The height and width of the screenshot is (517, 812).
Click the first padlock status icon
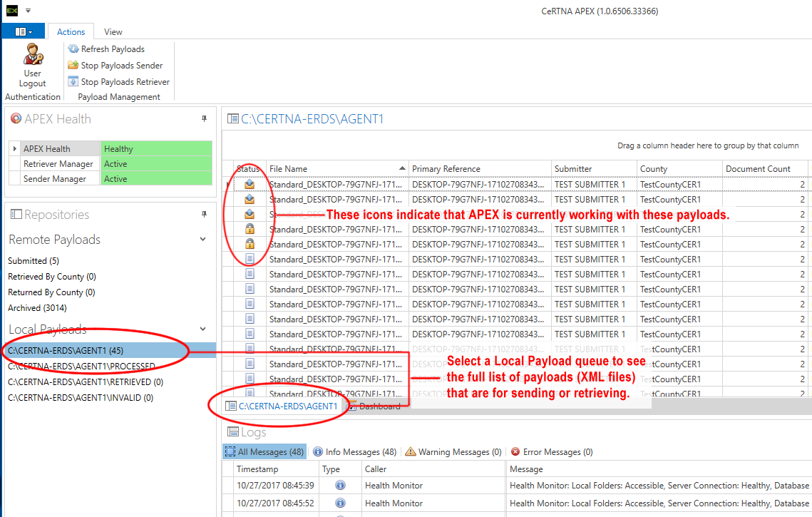(x=250, y=230)
